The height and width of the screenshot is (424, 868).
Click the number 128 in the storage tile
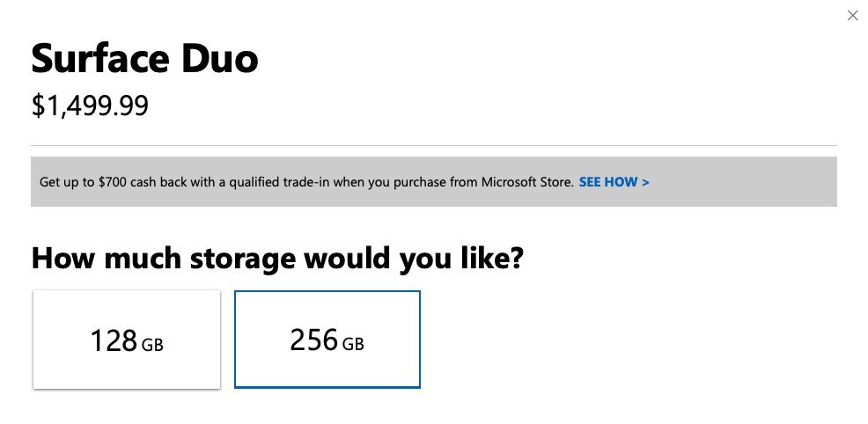point(114,340)
